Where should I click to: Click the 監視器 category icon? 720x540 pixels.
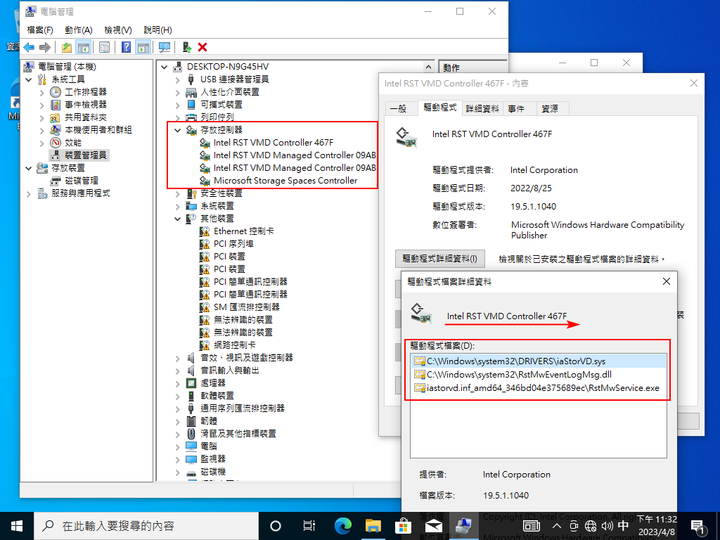(191, 459)
